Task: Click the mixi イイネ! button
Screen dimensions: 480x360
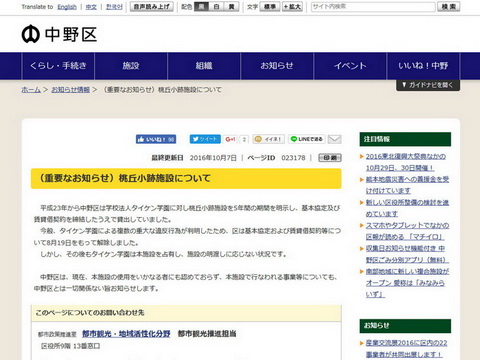Action: click(x=268, y=139)
